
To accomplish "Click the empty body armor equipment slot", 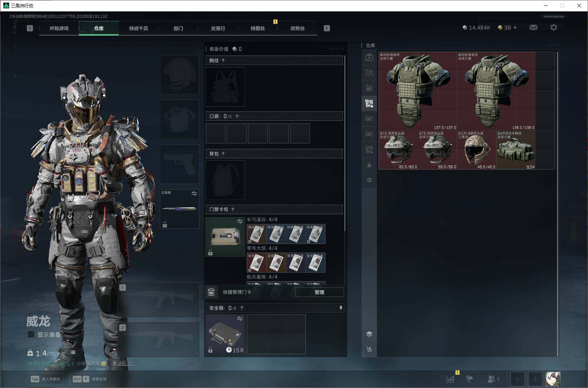I will click(179, 119).
